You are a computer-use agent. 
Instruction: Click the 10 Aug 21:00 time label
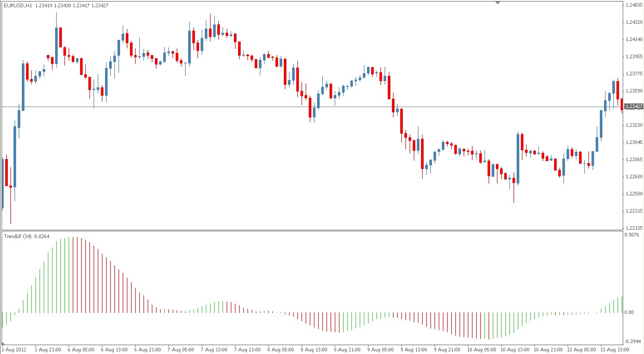(x=548, y=350)
